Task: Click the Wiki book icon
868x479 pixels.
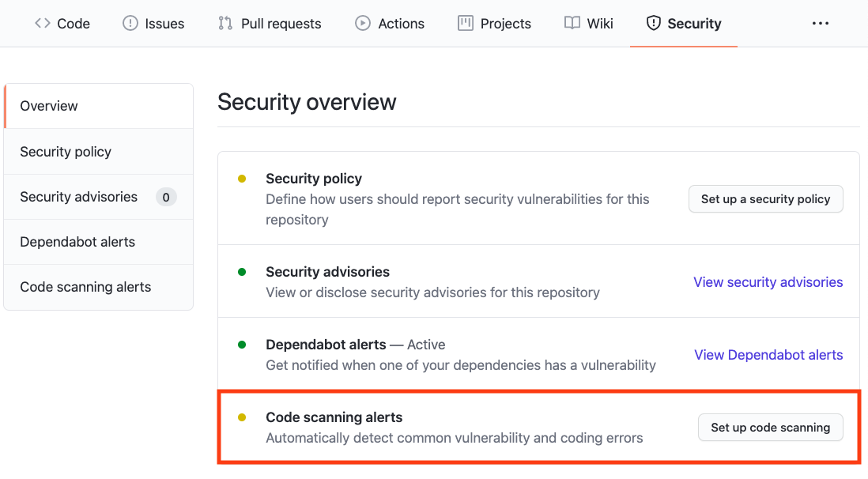Action: [x=572, y=23]
